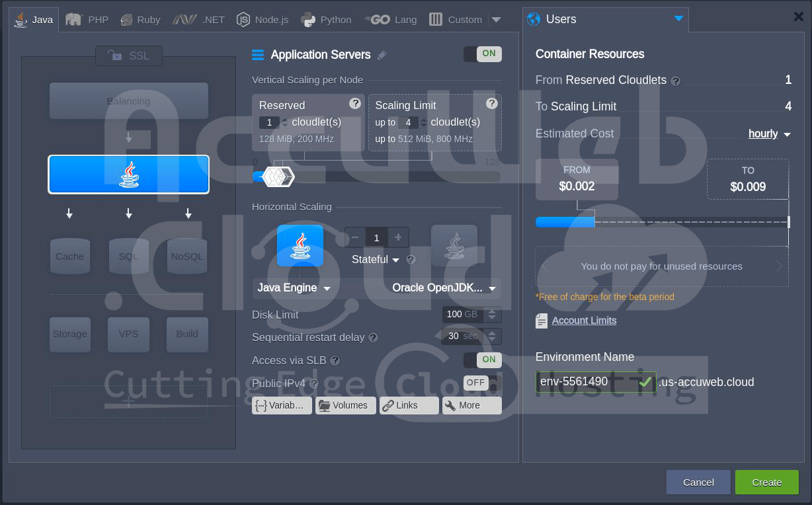The height and width of the screenshot is (505, 812).
Task: Expand more language tabs dropdown arrow
Action: [x=497, y=20]
